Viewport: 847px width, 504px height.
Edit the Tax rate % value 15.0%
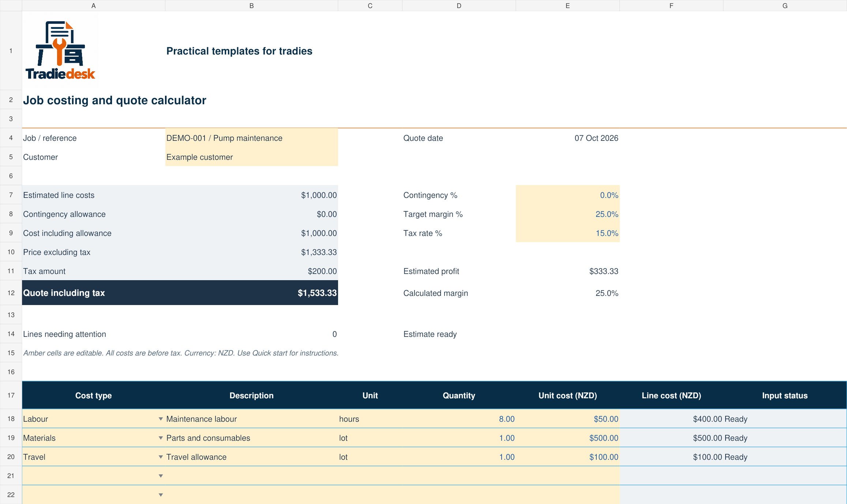click(567, 233)
